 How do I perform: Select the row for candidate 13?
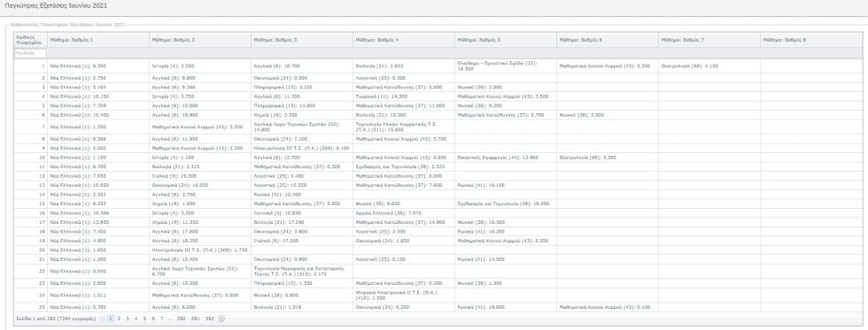438,185
